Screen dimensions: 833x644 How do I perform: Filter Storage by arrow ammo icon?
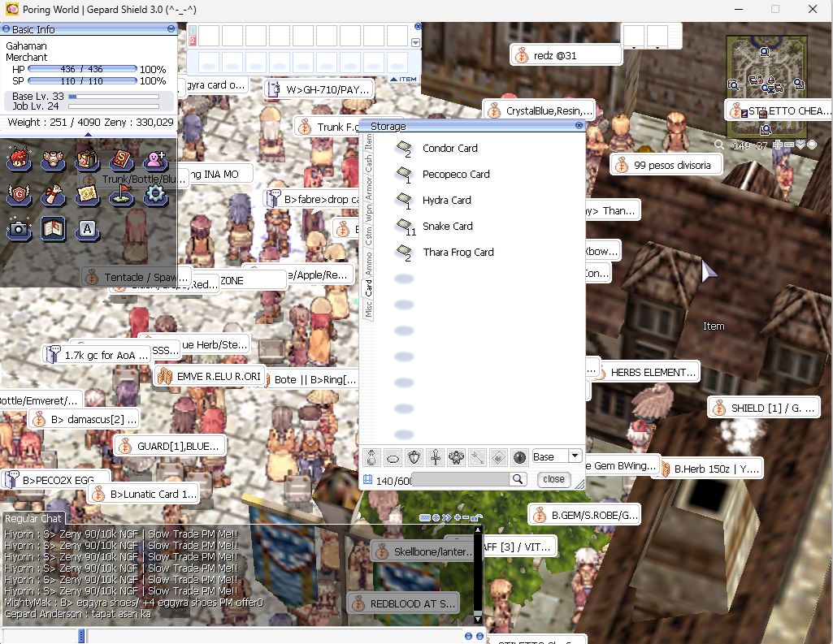(477, 457)
